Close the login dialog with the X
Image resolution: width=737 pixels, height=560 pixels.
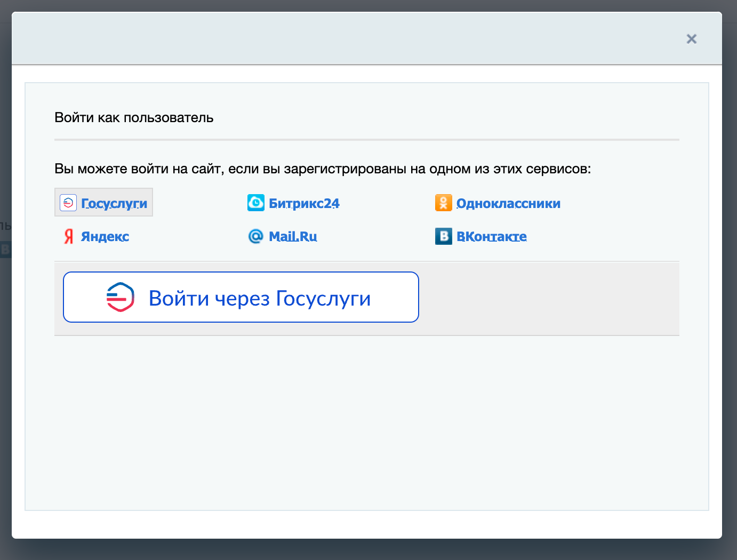pos(691,39)
